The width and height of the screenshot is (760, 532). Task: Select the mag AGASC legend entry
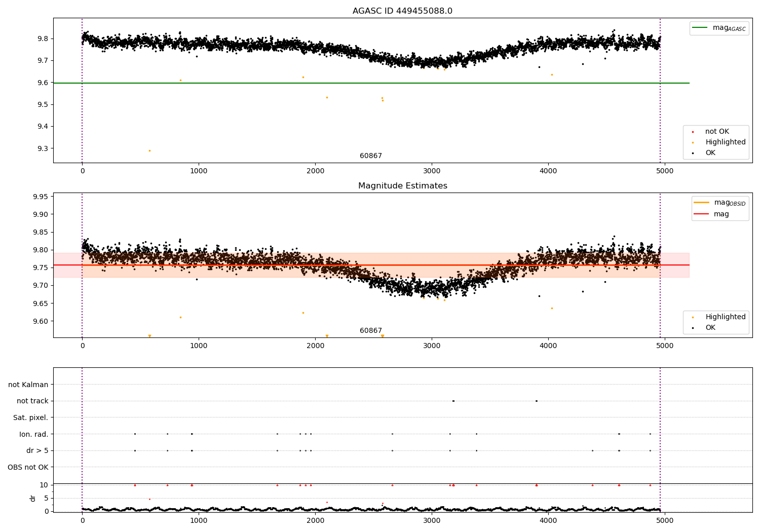pos(719,28)
